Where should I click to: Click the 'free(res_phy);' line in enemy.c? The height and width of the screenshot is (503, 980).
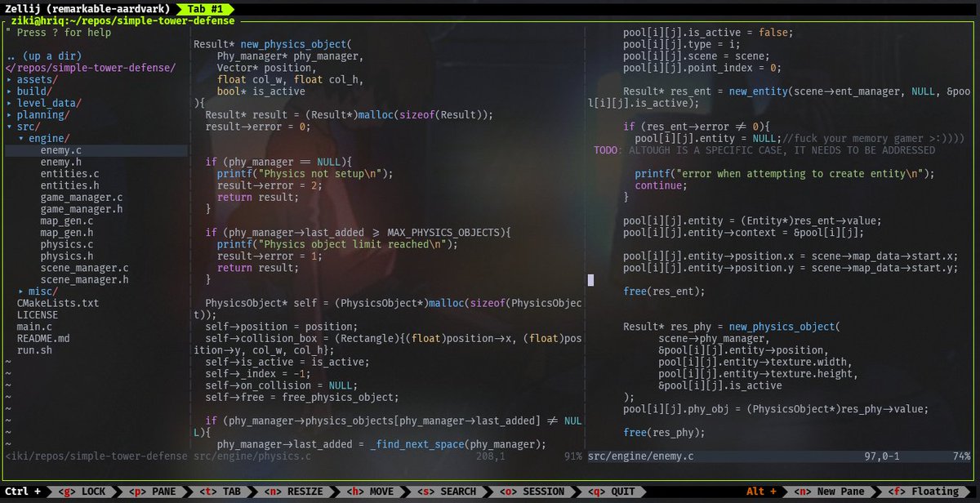(x=664, y=433)
